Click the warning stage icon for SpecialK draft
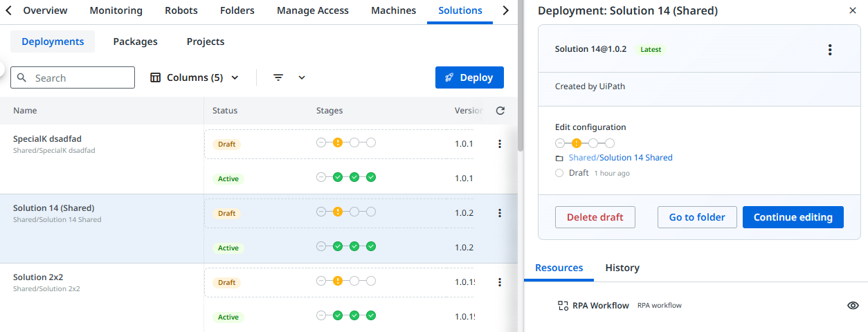This screenshot has height=332, width=868. tap(338, 142)
